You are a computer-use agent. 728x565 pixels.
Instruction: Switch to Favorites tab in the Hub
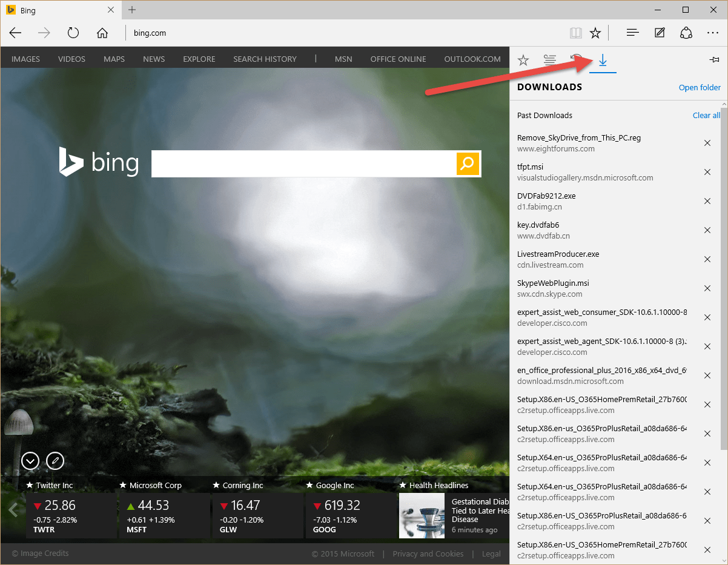[523, 60]
